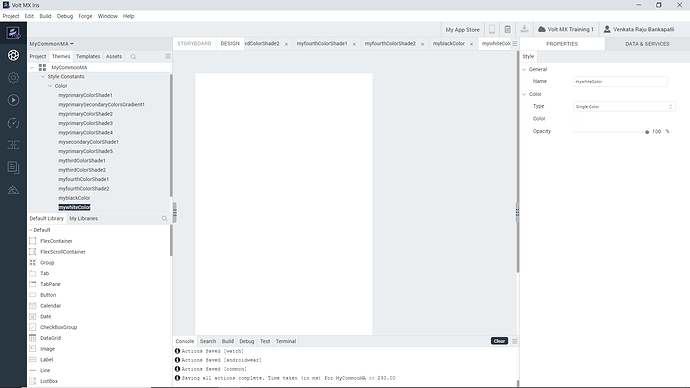
Task: Switch to STORYBOARD view tab
Action: (x=195, y=44)
